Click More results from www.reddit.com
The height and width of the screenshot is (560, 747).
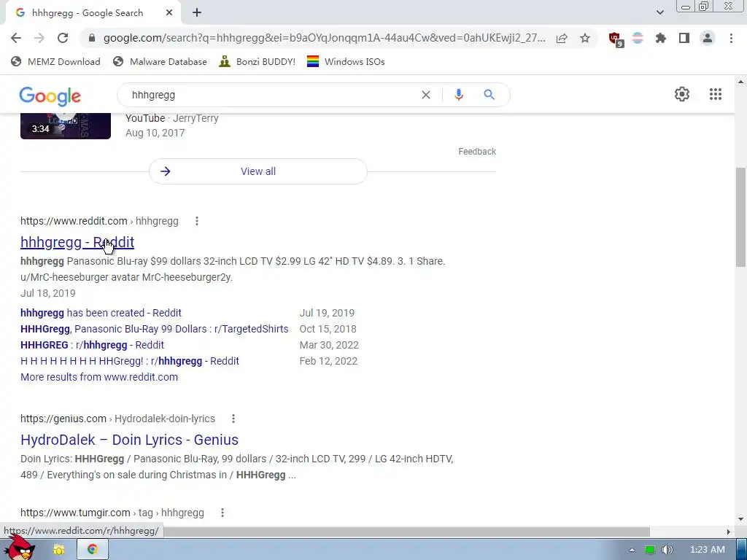pyautogui.click(x=99, y=377)
